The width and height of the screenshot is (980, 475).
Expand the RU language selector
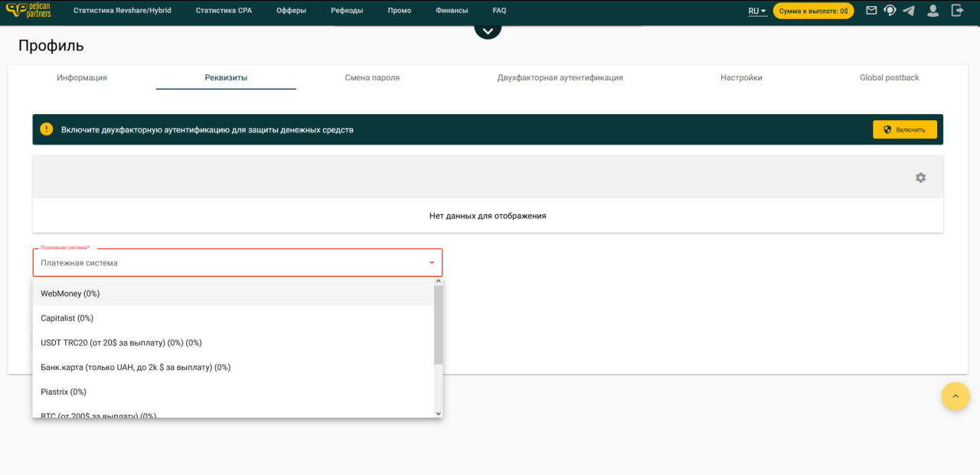tap(756, 11)
